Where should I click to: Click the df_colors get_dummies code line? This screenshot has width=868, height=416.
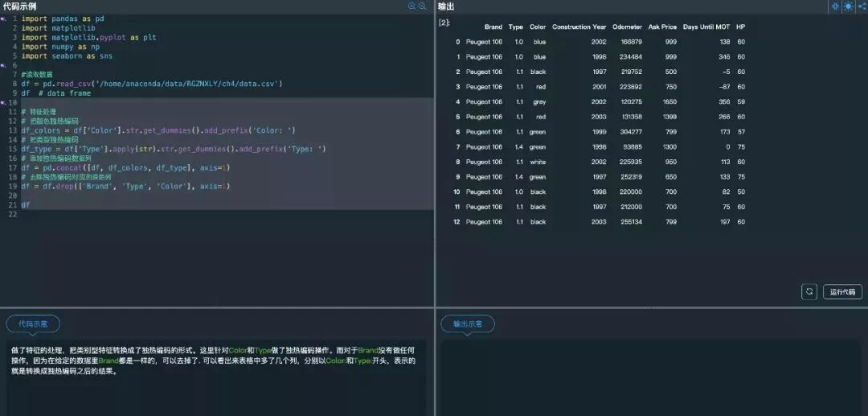tap(158, 130)
